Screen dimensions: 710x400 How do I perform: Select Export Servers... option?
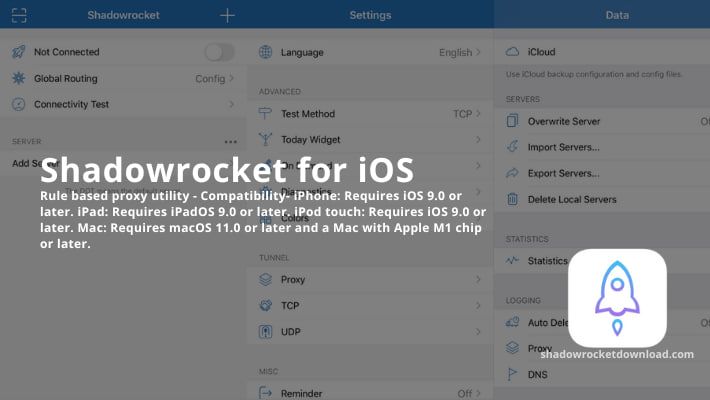[x=563, y=173]
